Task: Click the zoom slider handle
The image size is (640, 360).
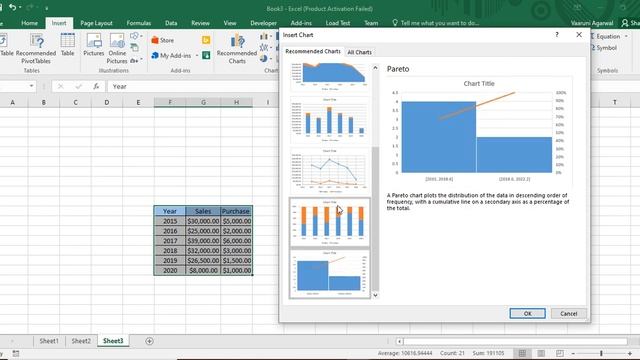Action: tap(601, 353)
